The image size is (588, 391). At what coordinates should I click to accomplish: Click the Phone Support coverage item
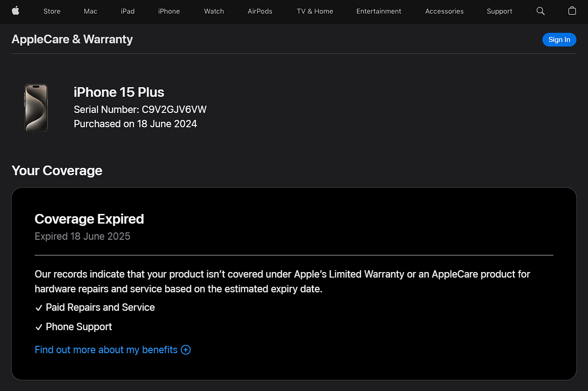point(79,327)
